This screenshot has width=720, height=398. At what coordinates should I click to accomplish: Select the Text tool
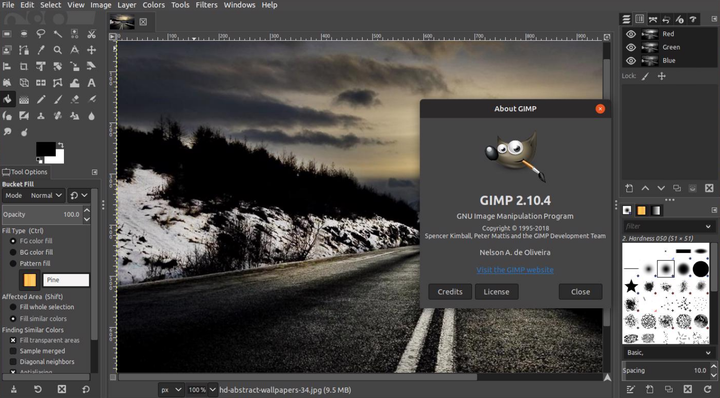point(91,83)
